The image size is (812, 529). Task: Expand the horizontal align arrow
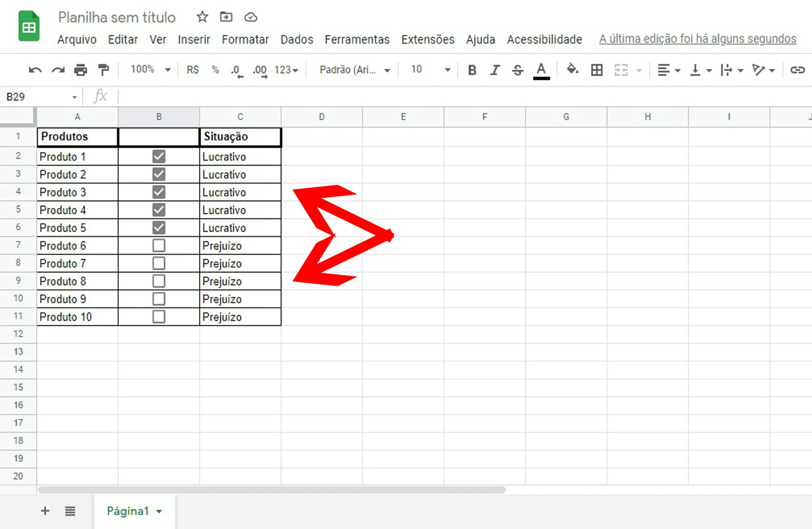(x=678, y=71)
